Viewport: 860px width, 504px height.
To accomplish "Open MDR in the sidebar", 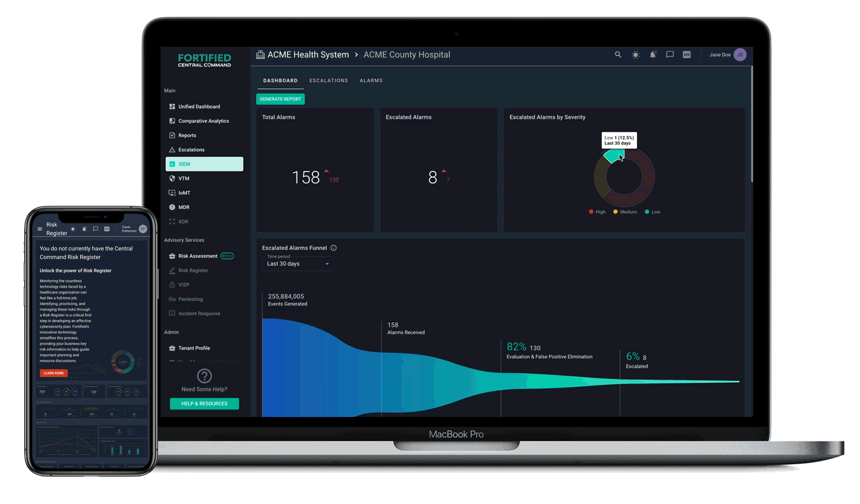I will tap(204, 207).
